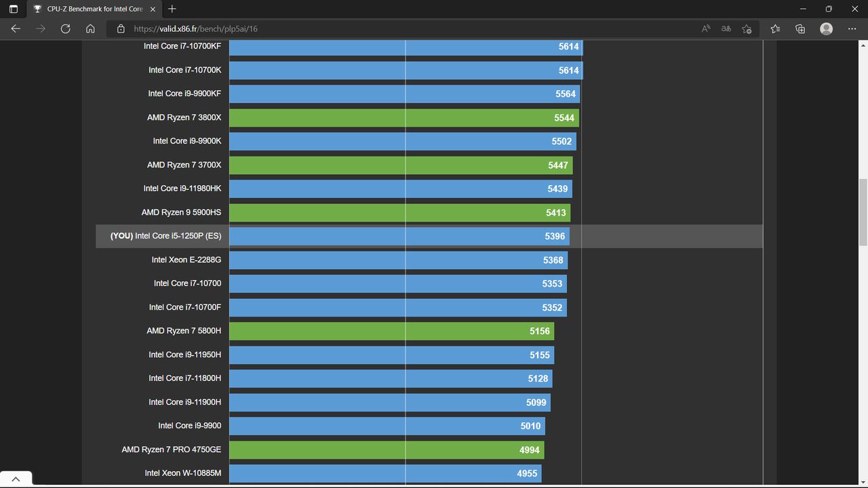Click the Intel Core i9-9900K label
The height and width of the screenshot is (488, 868).
pos(187,141)
